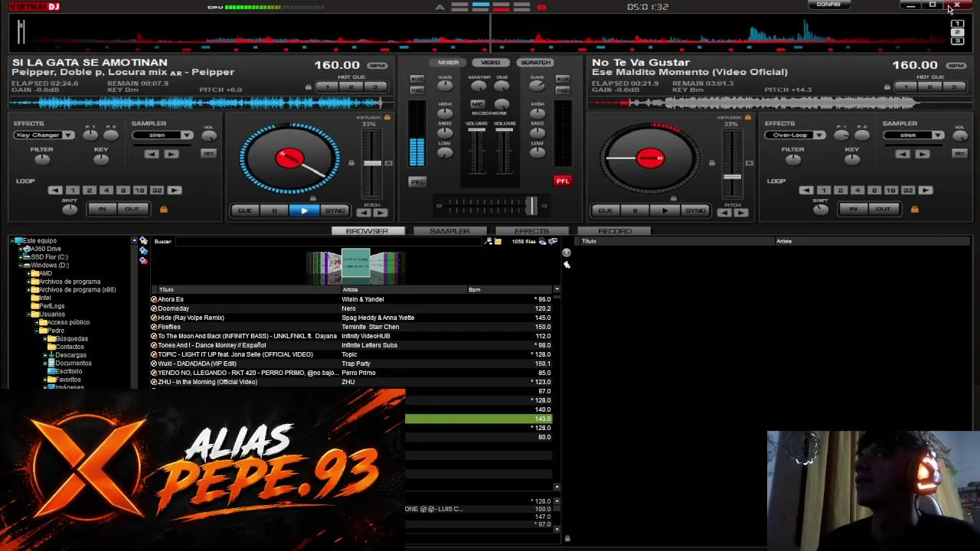Expand the A360 Drive tree node
The width and height of the screenshot is (980, 551).
[x=21, y=249]
